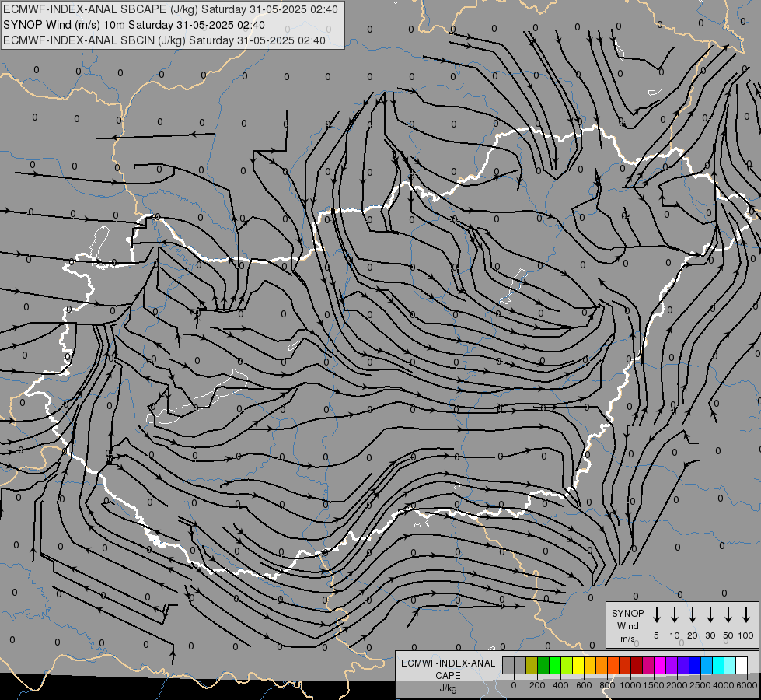
Task: Select the cyan CAPE color swatch
Action: click(717, 665)
